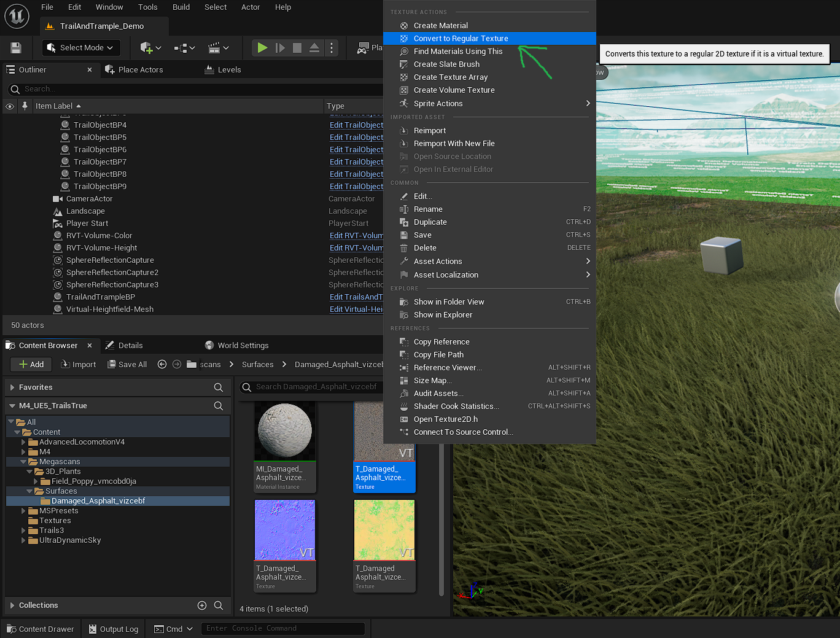Expand the MSPresets folder arrow
The image size is (840, 638).
point(23,511)
